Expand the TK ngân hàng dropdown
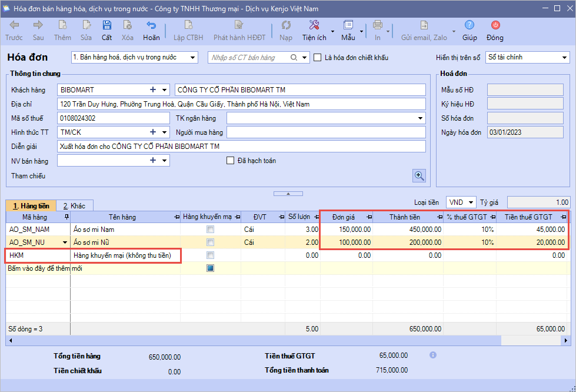This screenshot has width=576, height=392. pos(420,118)
